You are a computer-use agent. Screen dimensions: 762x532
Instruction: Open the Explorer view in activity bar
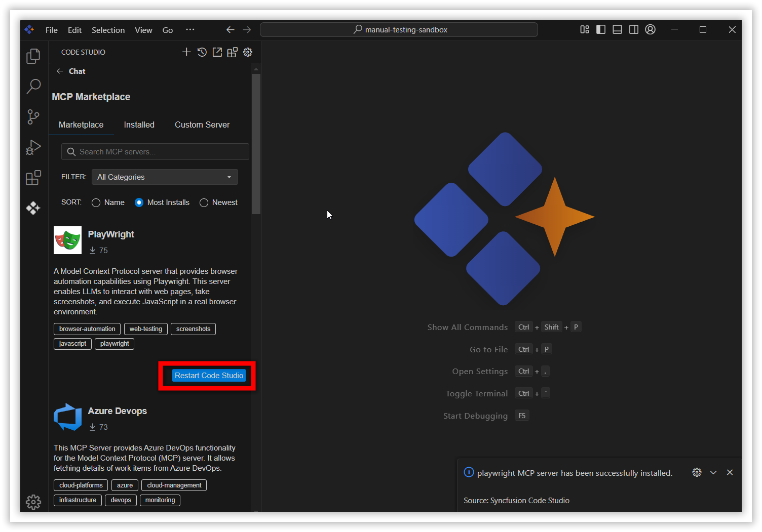point(33,56)
